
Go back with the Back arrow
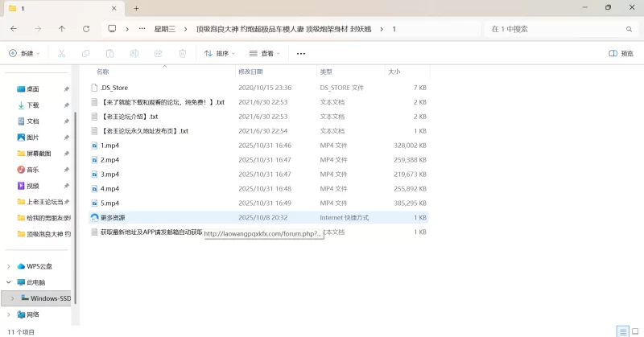point(14,28)
